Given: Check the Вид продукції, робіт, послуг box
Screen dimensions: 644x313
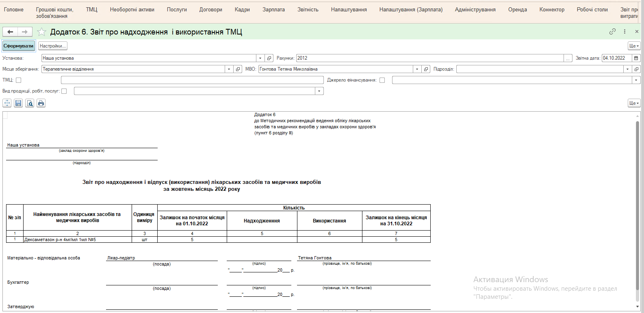Looking at the screenshot, I should [64, 91].
